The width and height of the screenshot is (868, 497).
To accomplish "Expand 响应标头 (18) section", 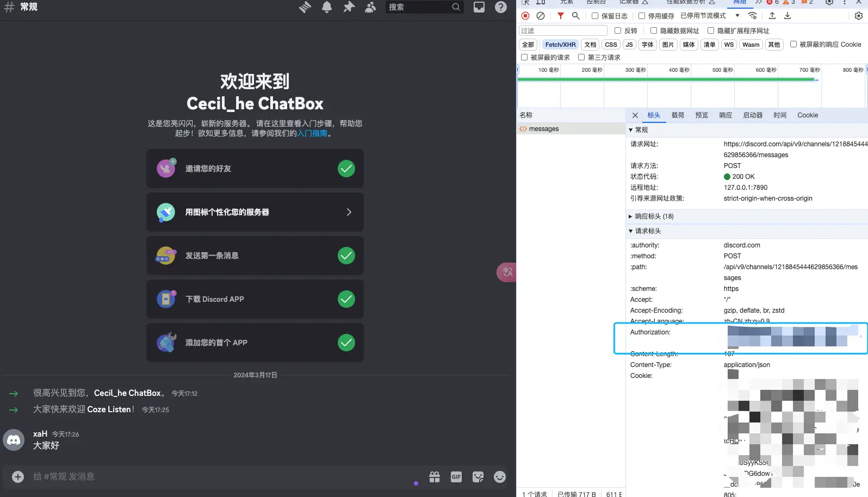I will tap(652, 216).
